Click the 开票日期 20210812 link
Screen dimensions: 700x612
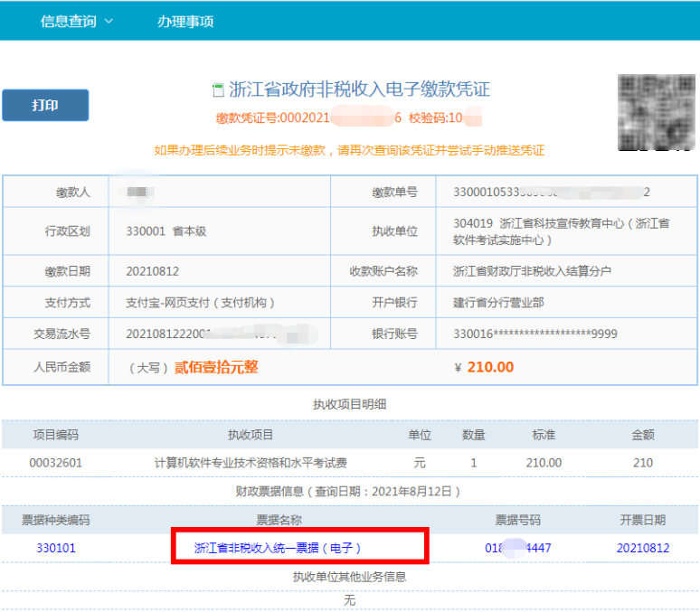(642, 548)
